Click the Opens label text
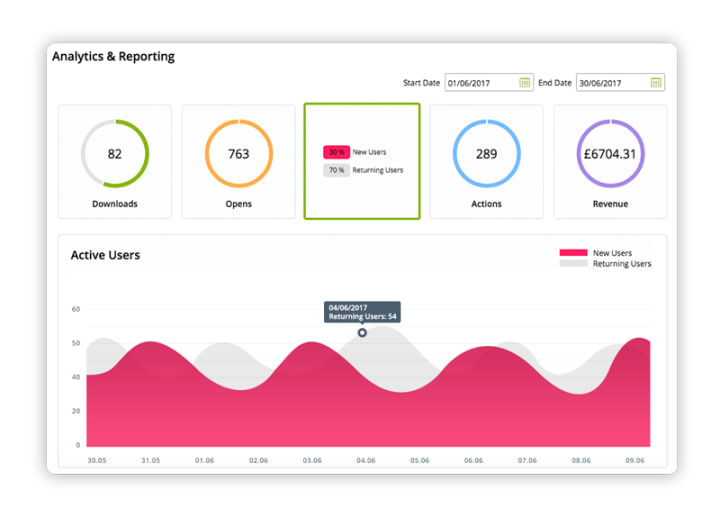The width and height of the screenshot is (720, 518). [238, 204]
